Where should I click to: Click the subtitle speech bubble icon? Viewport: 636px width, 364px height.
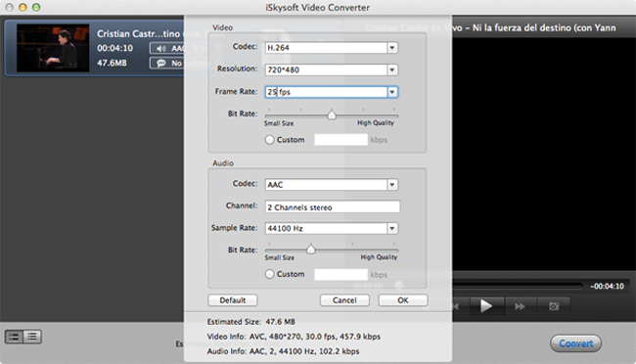(x=161, y=64)
